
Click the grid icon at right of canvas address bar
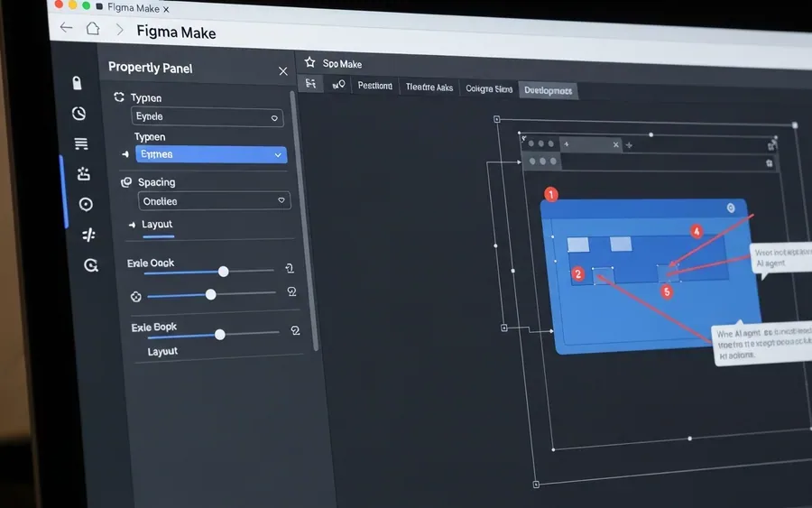point(770,163)
